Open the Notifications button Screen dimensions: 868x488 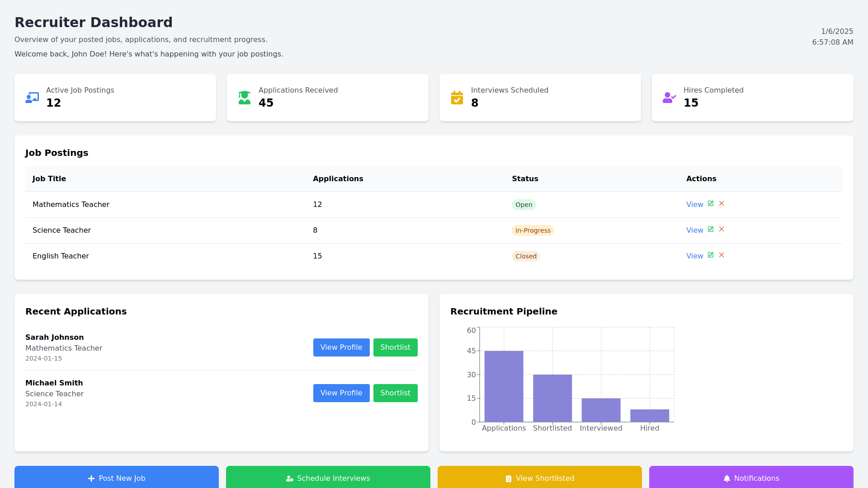[751, 478]
